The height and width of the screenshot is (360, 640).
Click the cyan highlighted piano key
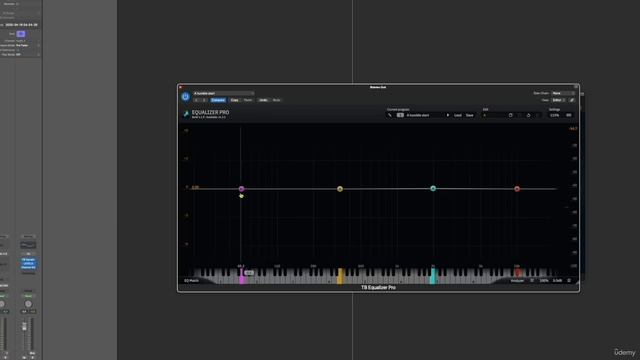pyautogui.click(x=433, y=276)
